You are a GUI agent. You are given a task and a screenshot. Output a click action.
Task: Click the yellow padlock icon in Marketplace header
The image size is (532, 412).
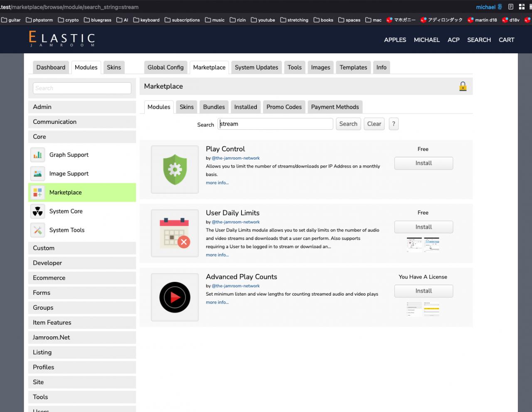point(463,86)
